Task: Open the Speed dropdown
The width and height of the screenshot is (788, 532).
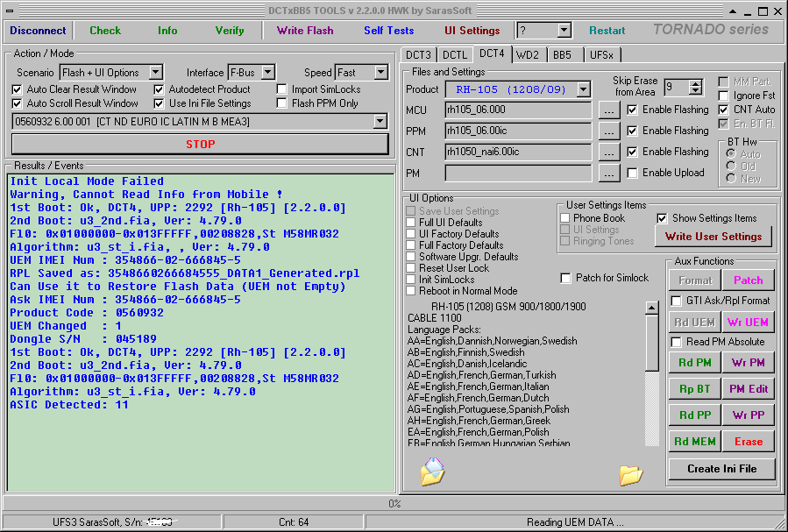Action: coord(381,73)
